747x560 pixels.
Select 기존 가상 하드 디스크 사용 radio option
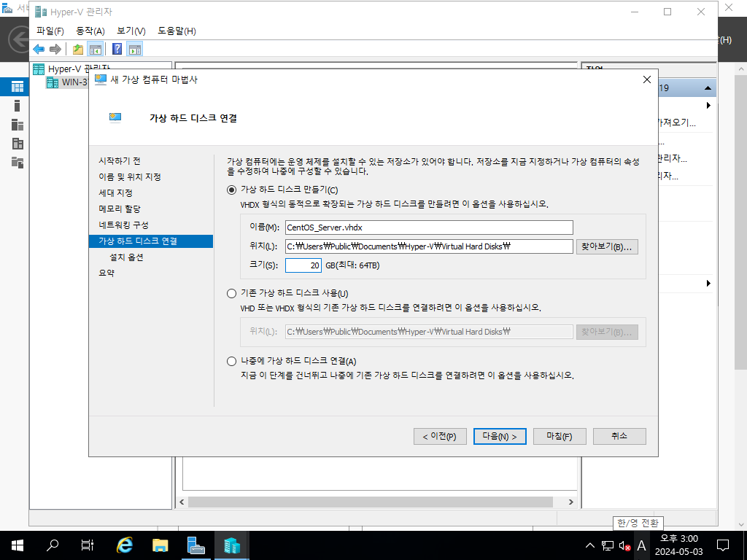[231, 293]
